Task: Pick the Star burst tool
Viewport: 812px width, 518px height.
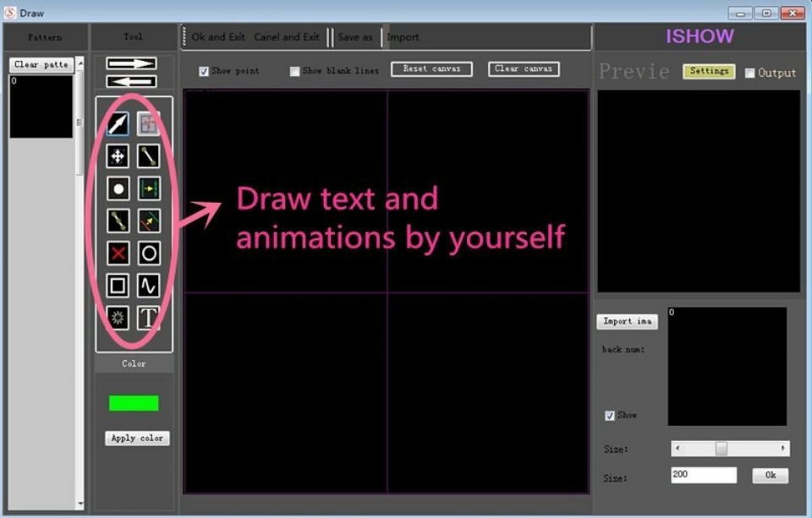Action: (117, 319)
